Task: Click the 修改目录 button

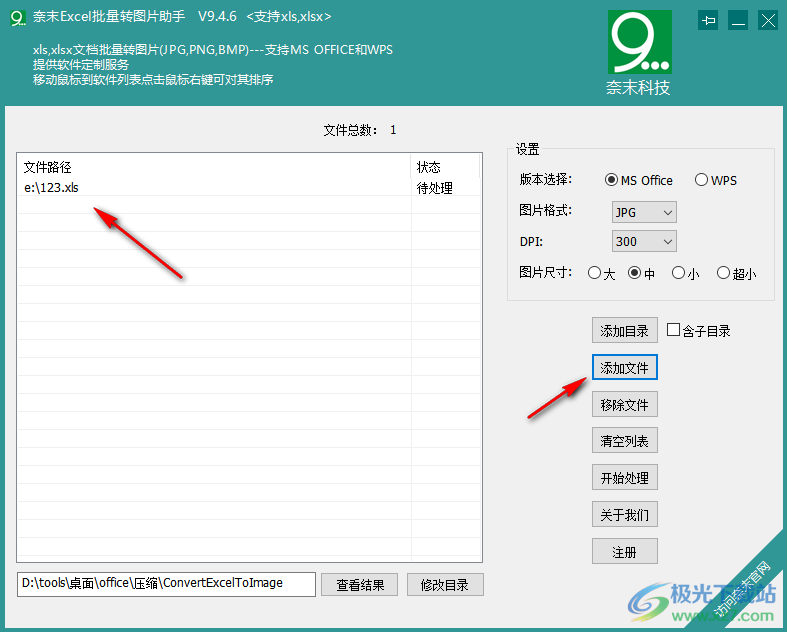Action: (445, 585)
